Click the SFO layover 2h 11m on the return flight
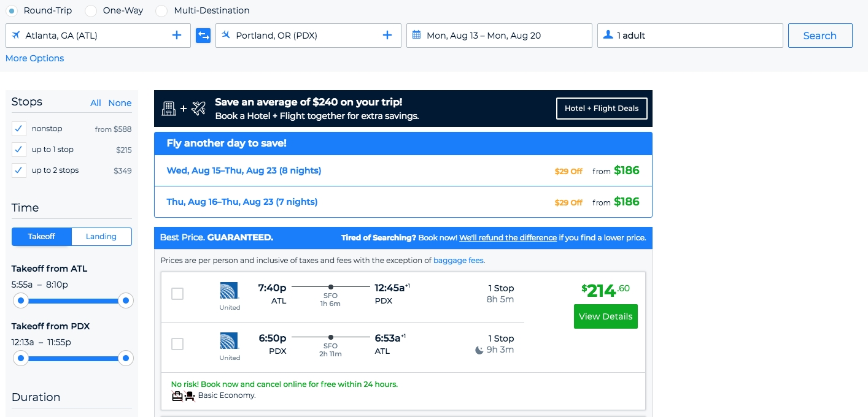Image resolution: width=868 pixels, height=417 pixels. 330,350
